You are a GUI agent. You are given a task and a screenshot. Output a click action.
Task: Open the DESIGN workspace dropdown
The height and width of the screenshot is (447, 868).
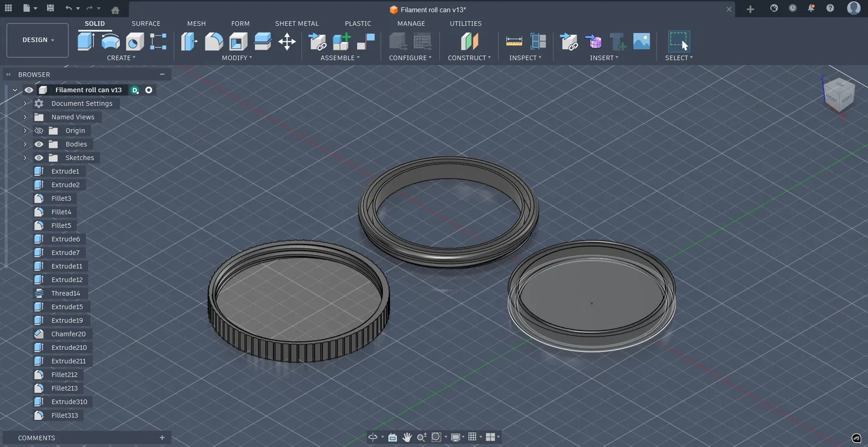37,40
